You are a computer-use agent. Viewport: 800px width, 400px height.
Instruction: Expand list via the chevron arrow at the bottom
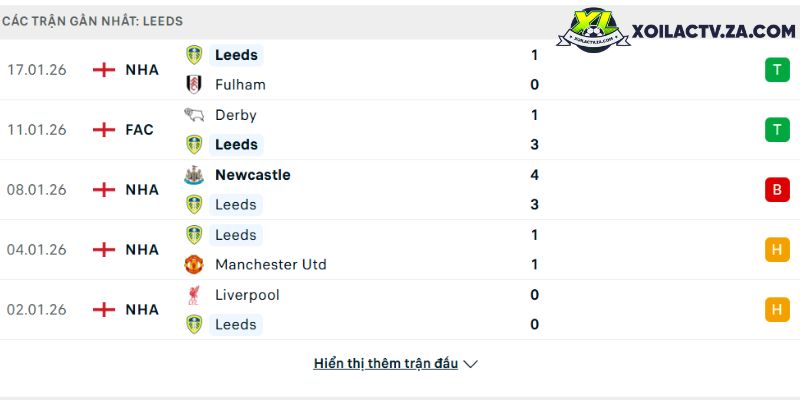pos(471,364)
